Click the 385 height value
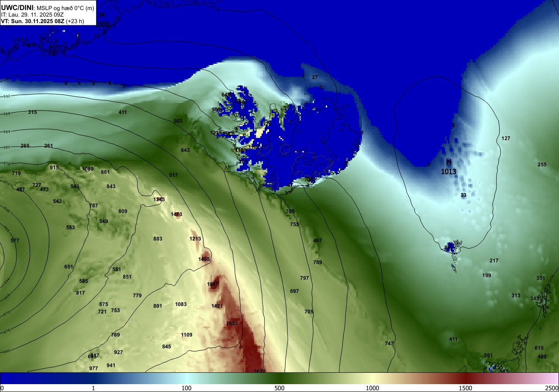This screenshot has width=559, height=392. click(290, 211)
